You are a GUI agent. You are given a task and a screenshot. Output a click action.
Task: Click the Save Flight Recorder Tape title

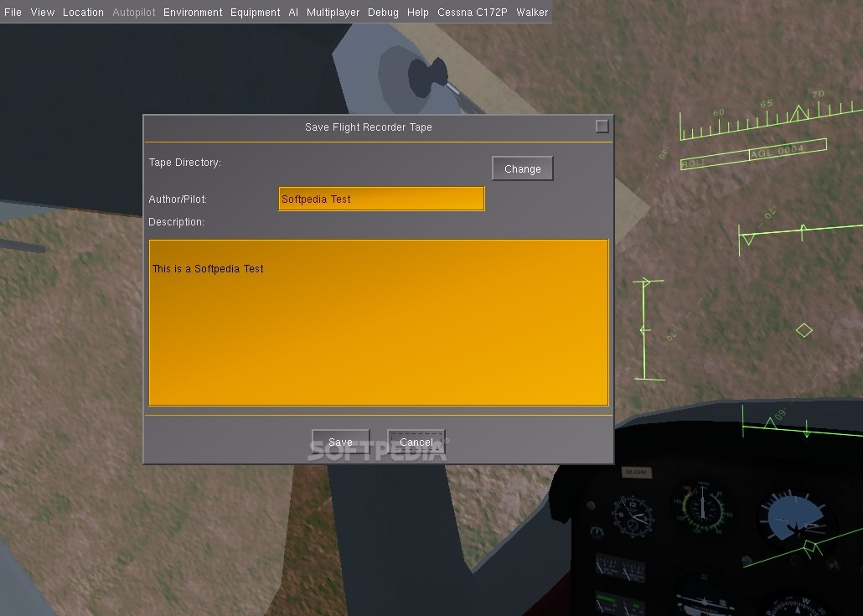(368, 127)
